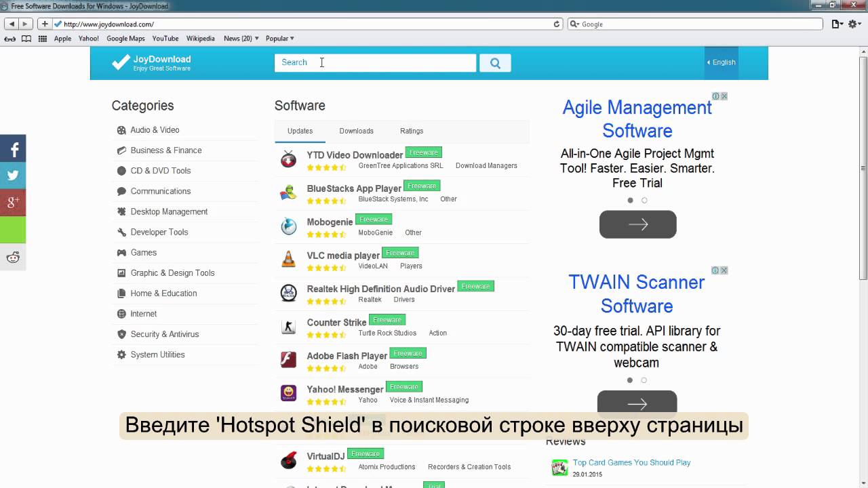Click the TWAIN Scanner ad arrow button
This screenshot has height=488, width=868.
(637, 403)
